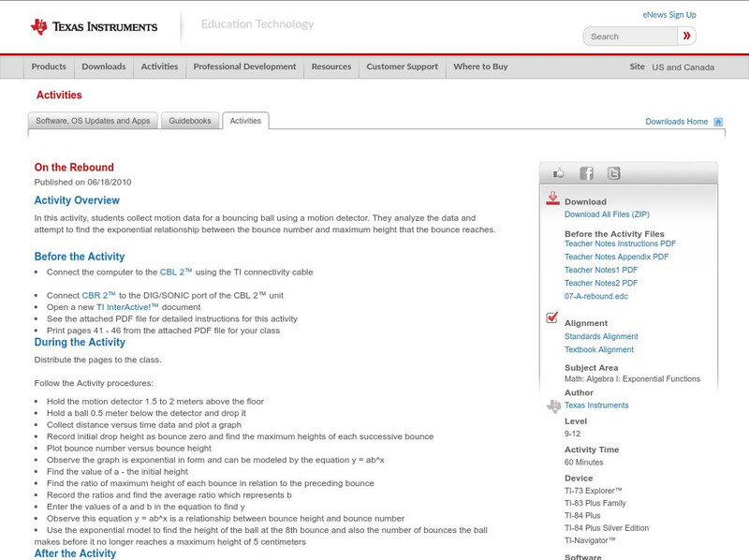Click into the Search field
The width and height of the screenshot is (749, 560).
pyautogui.click(x=630, y=37)
